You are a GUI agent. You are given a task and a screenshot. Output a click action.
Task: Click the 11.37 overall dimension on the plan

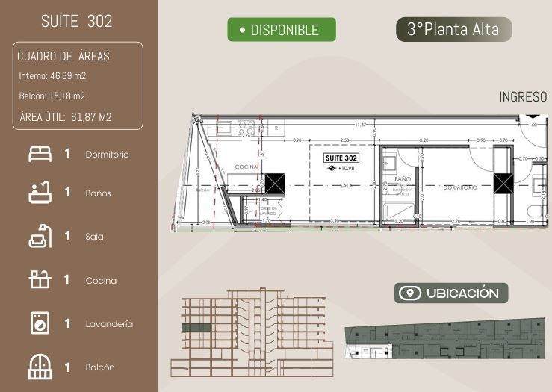point(360,125)
